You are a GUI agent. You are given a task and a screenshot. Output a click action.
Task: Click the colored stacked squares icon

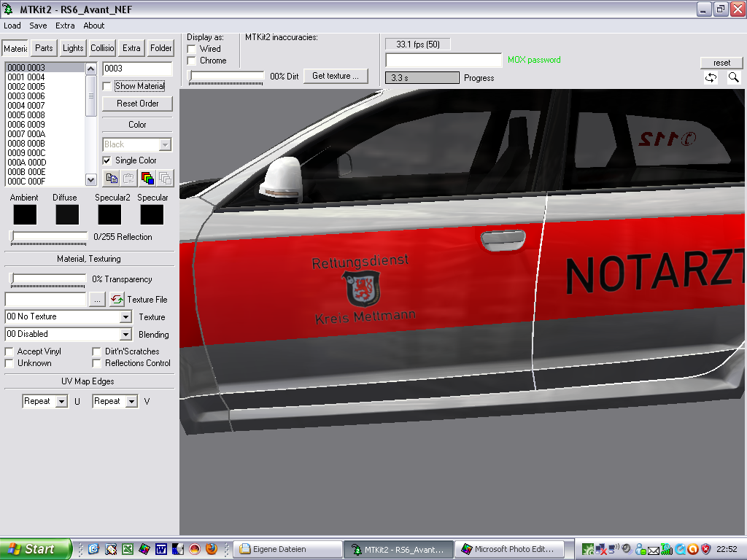tap(147, 178)
